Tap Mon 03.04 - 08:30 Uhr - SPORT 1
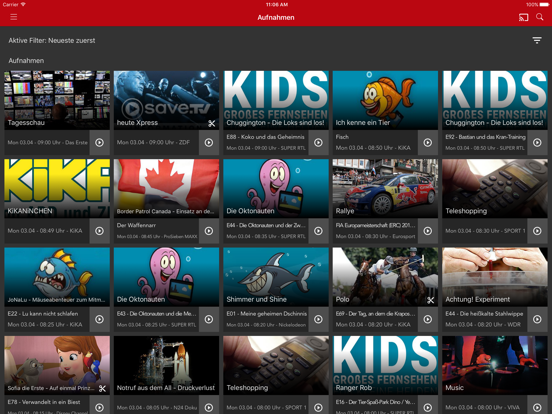 tap(485, 231)
